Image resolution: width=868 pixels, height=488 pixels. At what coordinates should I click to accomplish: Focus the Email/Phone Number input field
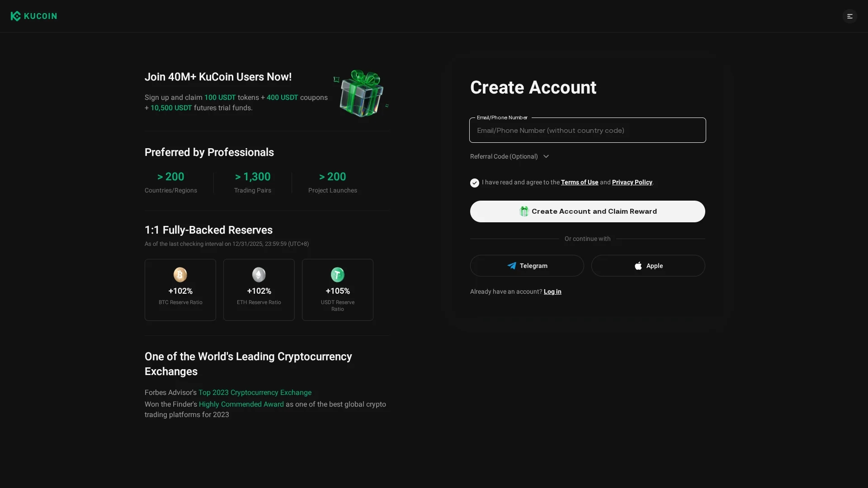click(587, 130)
